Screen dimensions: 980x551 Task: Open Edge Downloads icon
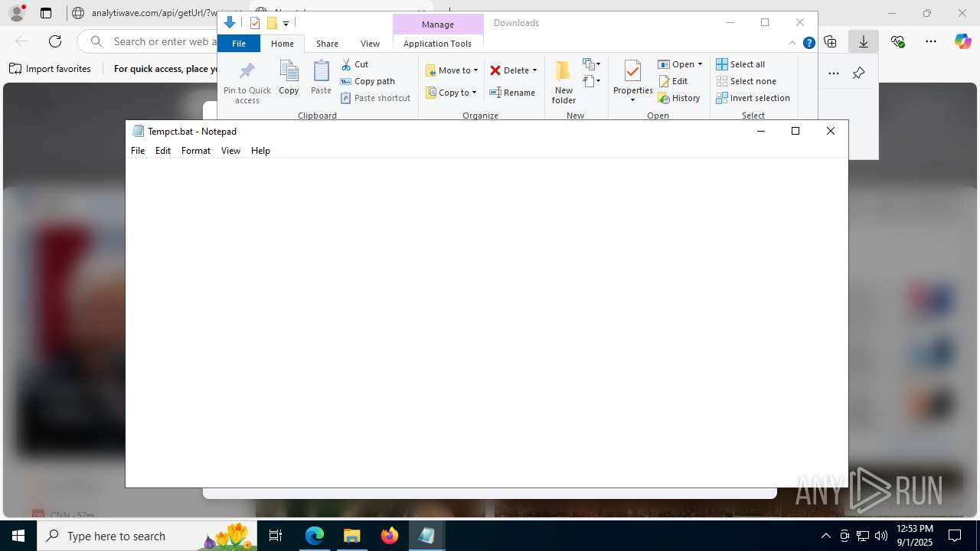coord(864,41)
